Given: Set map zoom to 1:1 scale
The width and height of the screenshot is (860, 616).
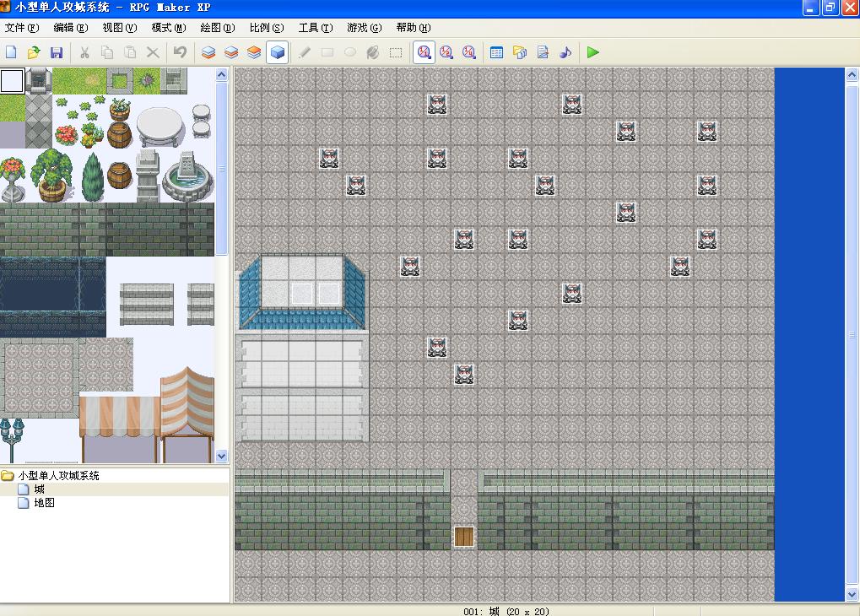Looking at the screenshot, I should 424,52.
